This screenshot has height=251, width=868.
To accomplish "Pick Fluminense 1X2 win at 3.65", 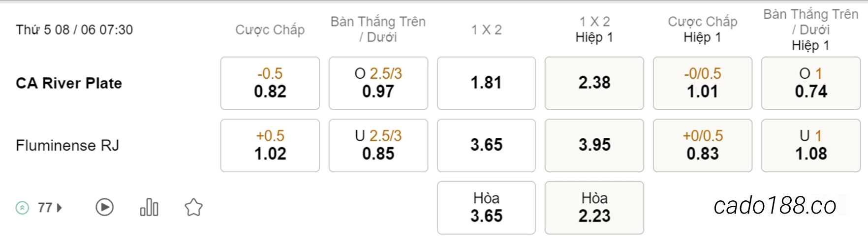I will pos(486,145).
